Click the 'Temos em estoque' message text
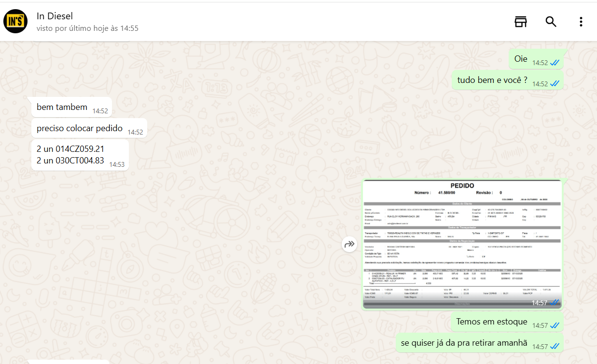This screenshot has width=597, height=364. click(x=491, y=322)
